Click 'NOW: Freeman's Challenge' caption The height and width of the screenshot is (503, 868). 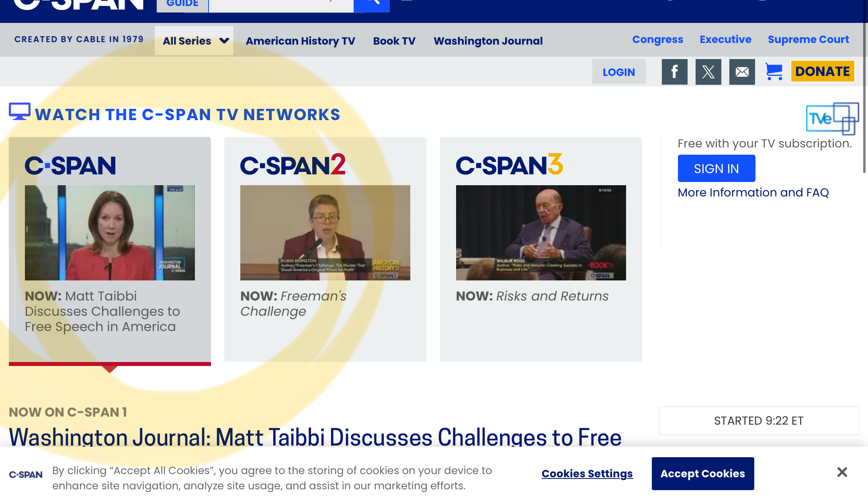[293, 304]
